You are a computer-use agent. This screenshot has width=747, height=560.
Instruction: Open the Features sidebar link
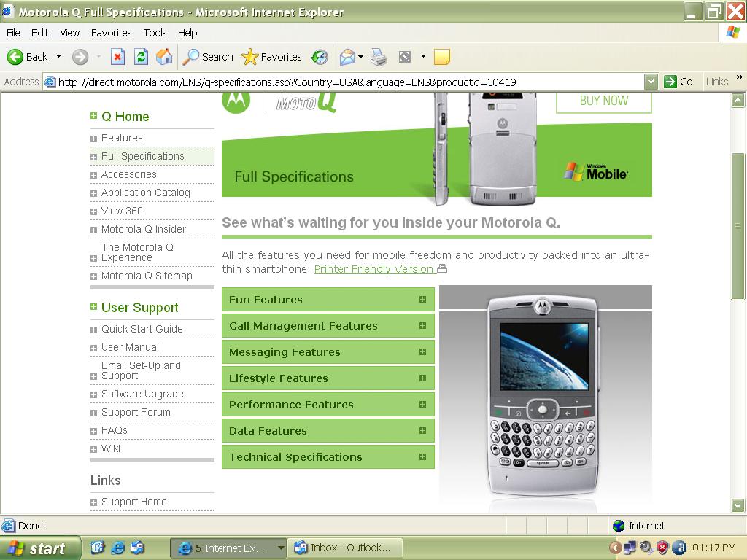(122, 138)
